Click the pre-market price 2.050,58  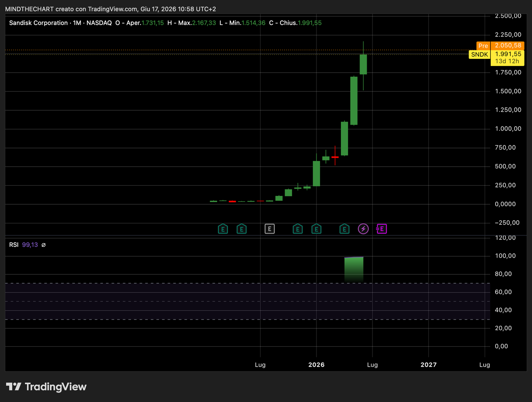tap(508, 46)
